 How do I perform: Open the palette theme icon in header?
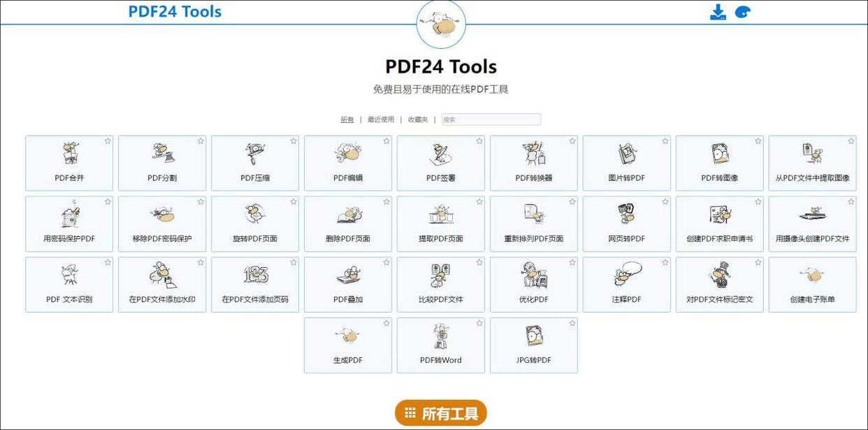tap(742, 12)
